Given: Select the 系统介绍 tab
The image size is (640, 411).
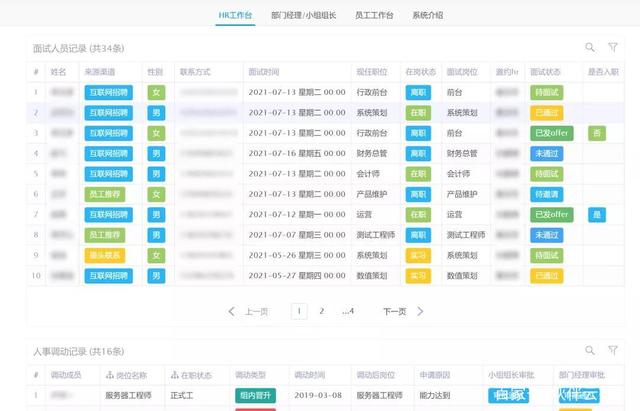Looking at the screenshot, I should [428, 16].
